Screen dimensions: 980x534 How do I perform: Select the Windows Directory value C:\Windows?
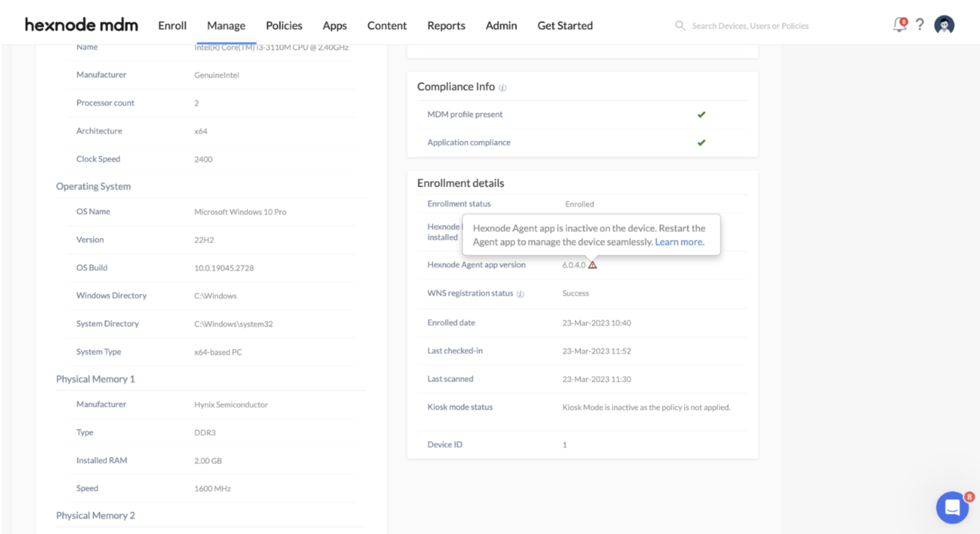pos(216,296)
